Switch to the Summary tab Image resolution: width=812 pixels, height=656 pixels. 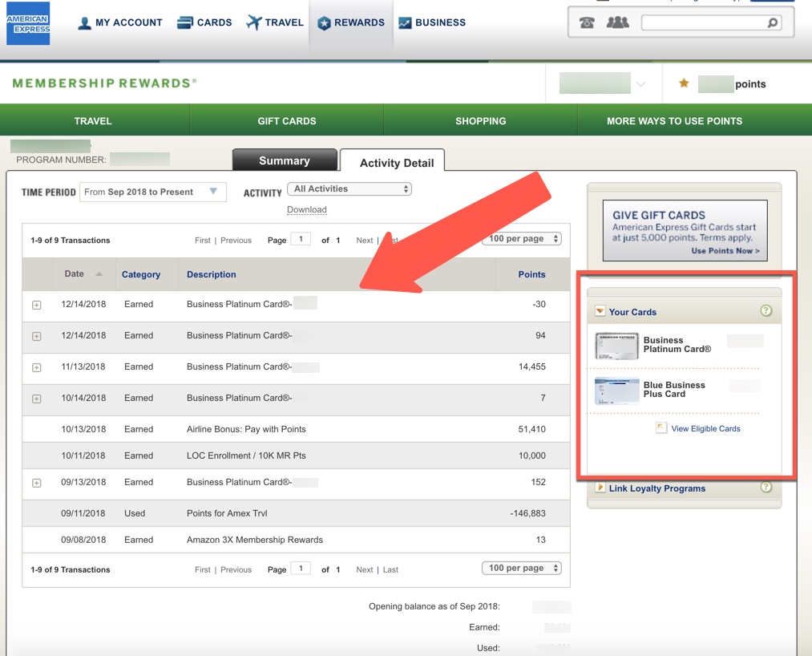click(285, 160)
